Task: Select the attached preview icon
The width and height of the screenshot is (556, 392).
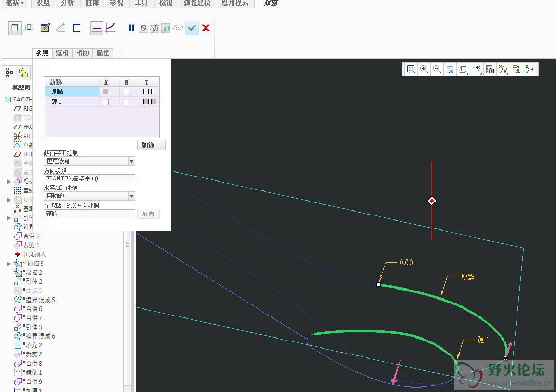Action: (166, 27)
